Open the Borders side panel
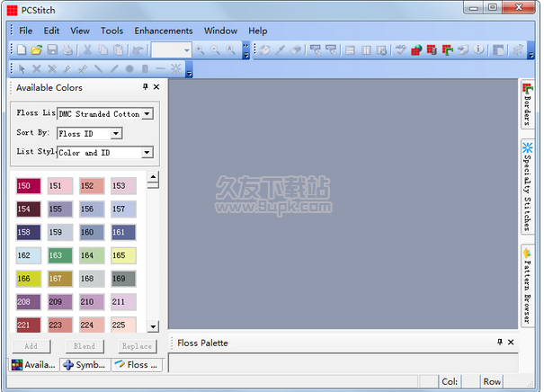 527,104
